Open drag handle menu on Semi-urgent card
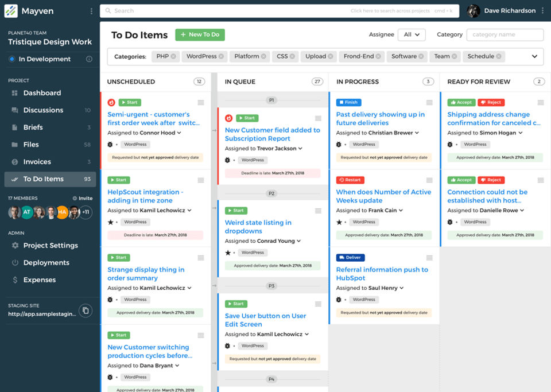This screenshot has width=551, height=392. pos(201,103)
